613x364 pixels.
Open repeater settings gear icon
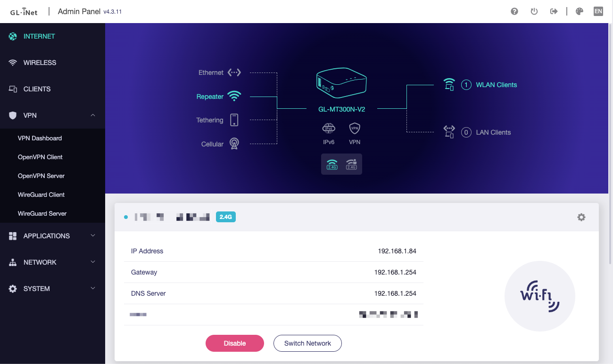coord(581,217)
